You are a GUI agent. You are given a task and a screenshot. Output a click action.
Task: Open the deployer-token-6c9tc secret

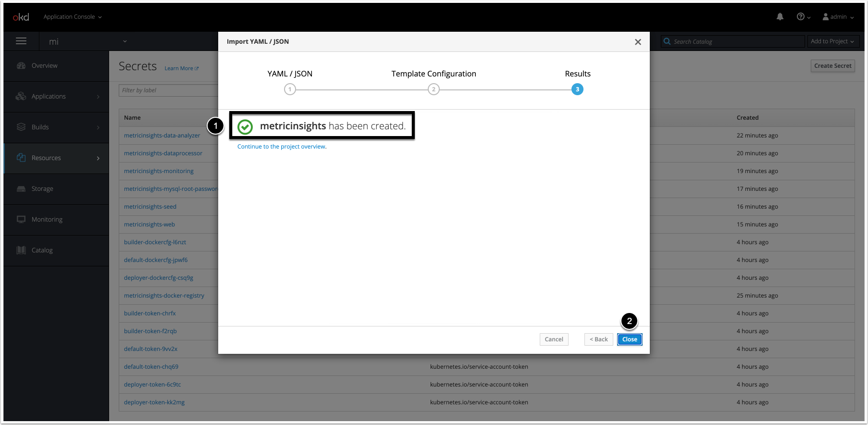point(152,385)
